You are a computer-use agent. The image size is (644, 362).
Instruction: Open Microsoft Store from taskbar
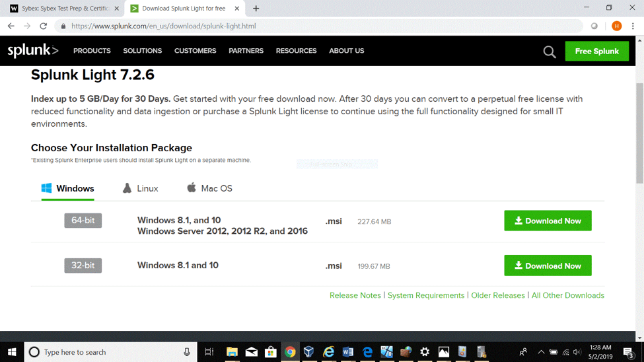(x=271, y=352)
